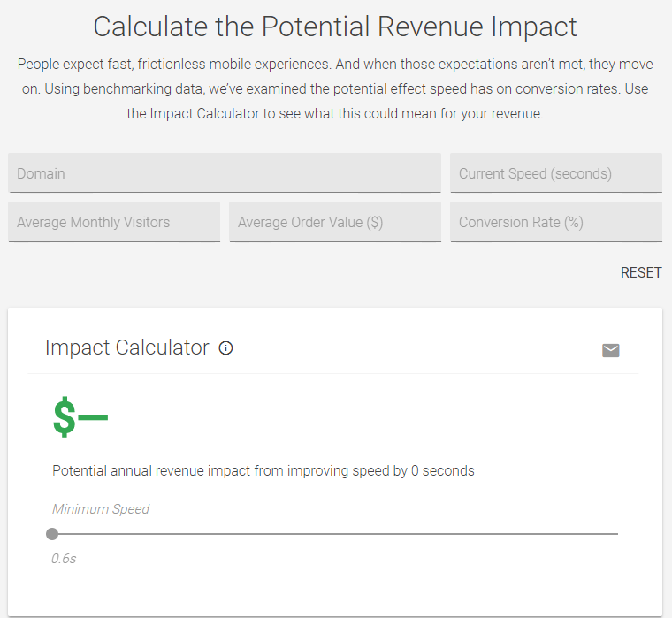Click the green $— revenue amount
Screen dimensions: 672x618
(80, 416)
